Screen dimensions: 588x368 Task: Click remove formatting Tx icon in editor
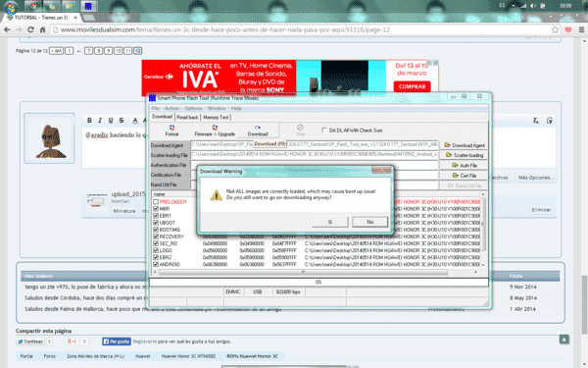(536, 120)
